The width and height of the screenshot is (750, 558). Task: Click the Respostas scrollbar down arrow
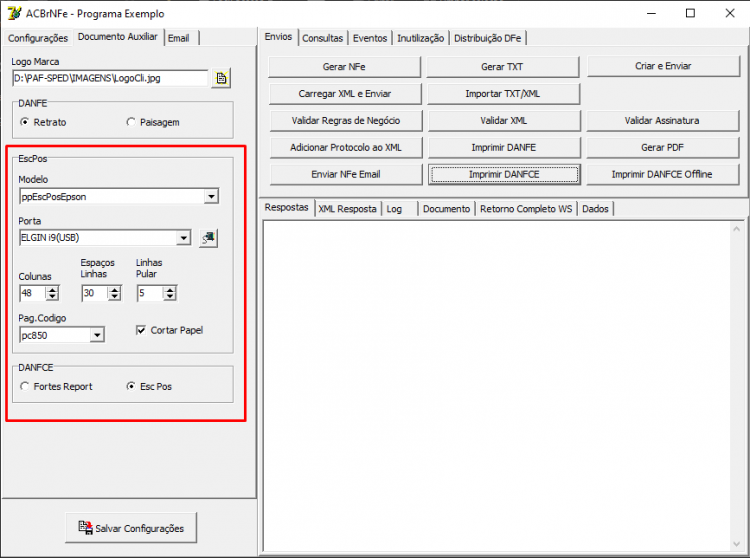[x=736, y=544]
